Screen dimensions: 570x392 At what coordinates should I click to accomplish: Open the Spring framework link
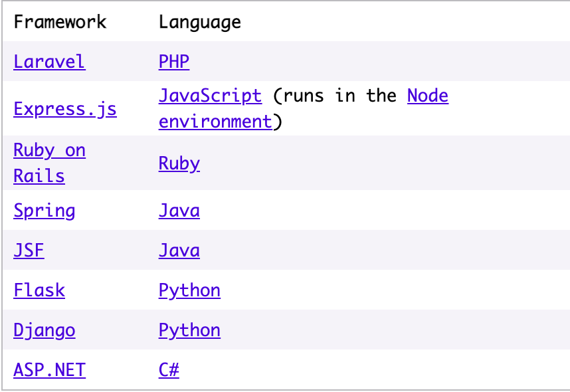pos(45,211)
